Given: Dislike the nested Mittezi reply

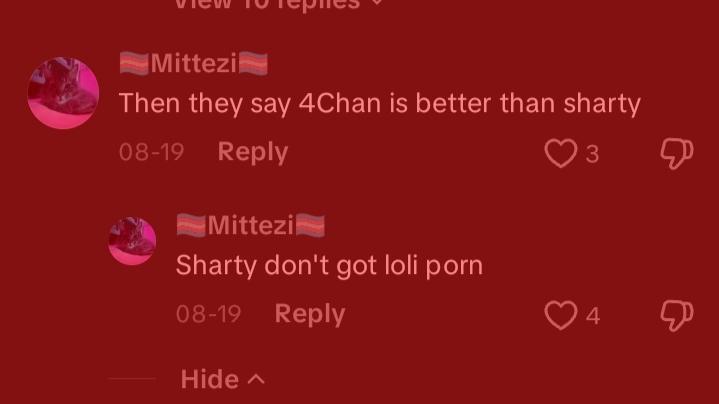Looking at the screenshot, I should pyautogui.click(x=677, y=315).
